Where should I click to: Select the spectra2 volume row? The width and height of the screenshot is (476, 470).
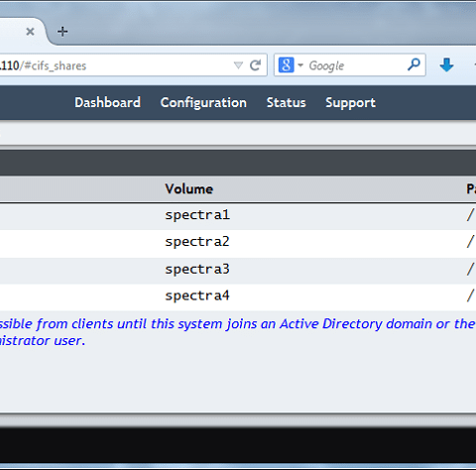pos(238,243)
